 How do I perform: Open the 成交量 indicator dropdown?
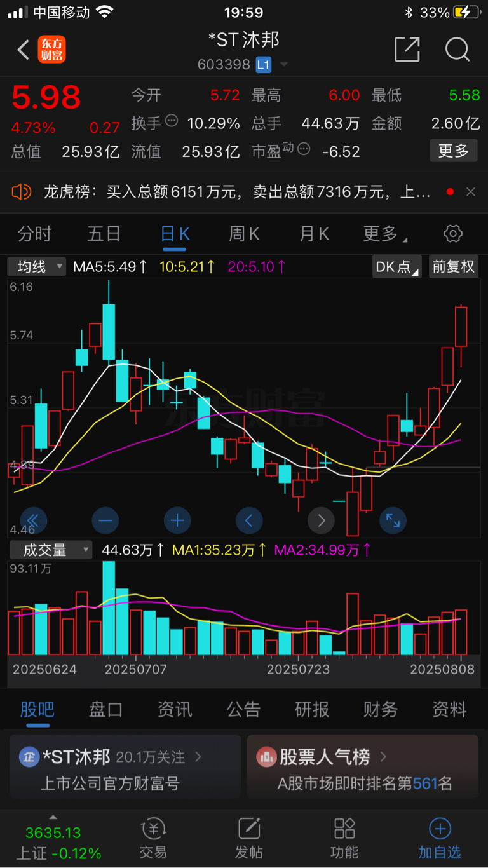(x=50, y=550)
